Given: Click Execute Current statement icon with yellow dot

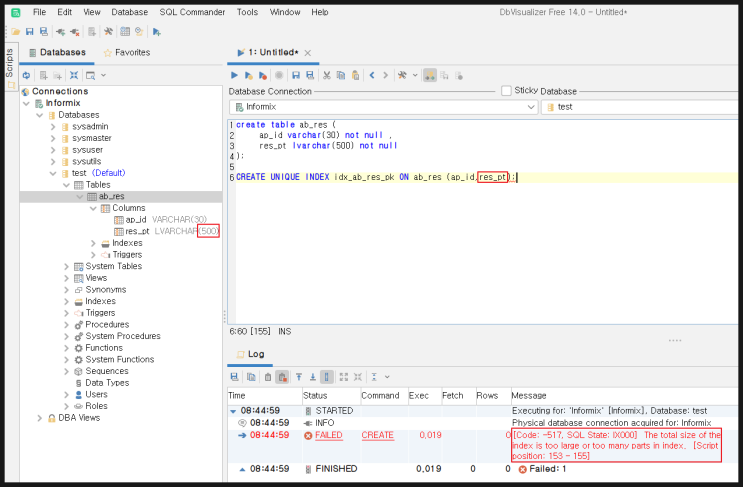Looking at the screenshot, I should 248,75.
